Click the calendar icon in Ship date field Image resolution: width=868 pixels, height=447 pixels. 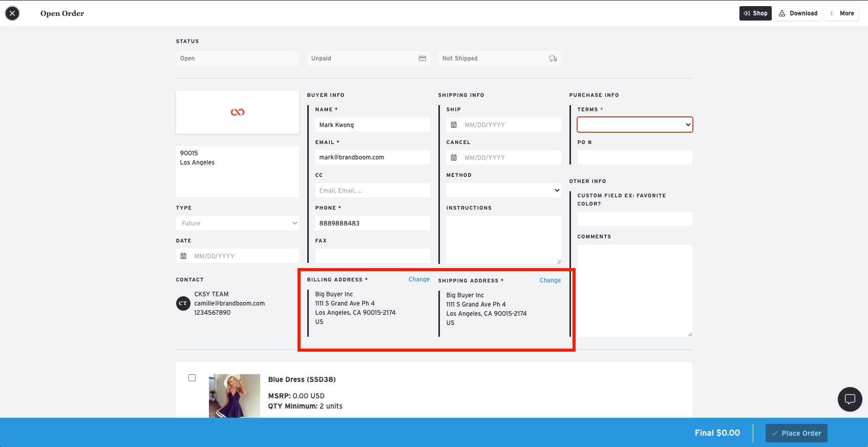point(454,125)
